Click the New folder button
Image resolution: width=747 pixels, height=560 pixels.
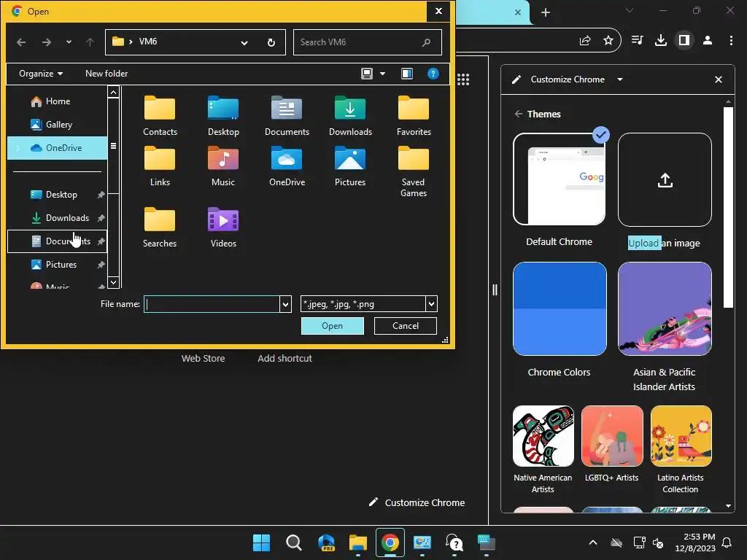click(x=107, y=74)
